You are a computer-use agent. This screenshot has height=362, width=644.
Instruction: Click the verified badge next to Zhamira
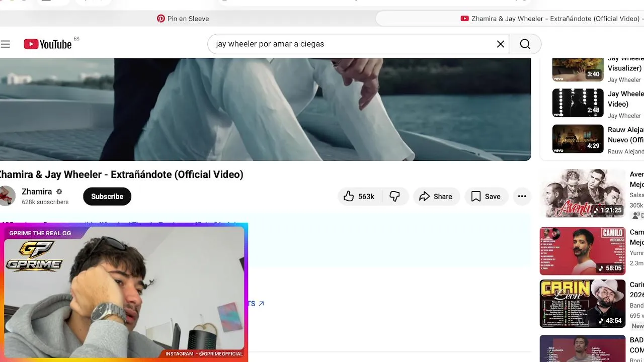point(59,192)
